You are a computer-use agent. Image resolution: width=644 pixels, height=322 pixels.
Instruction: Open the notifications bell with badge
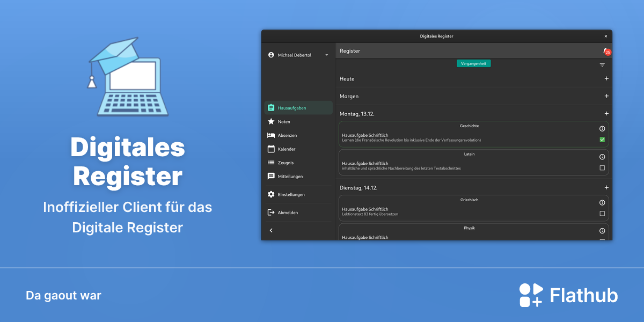tap(606, 51)
